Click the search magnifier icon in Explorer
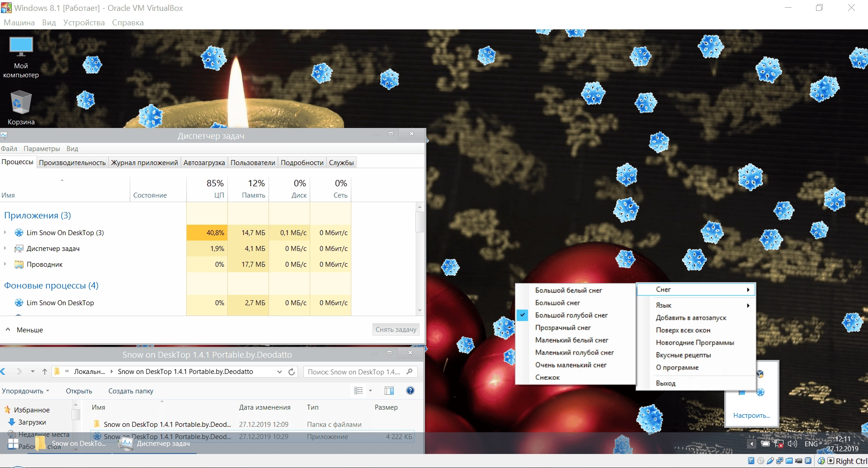 coord(410,371)
